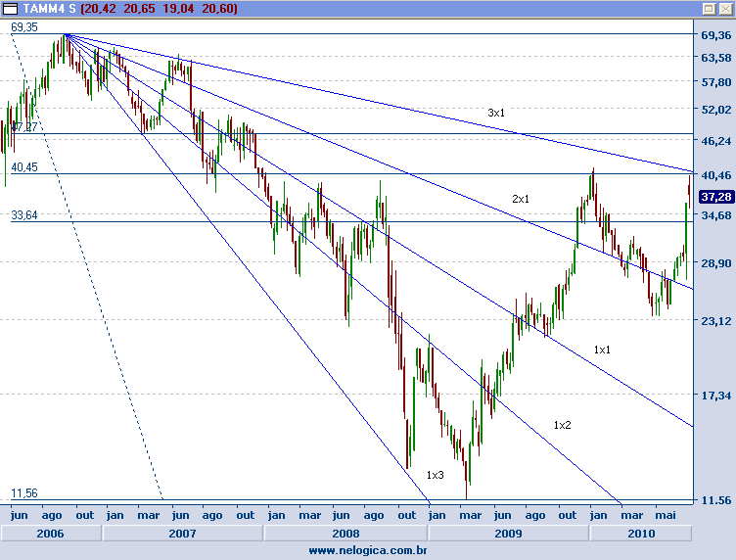Click the chart window icon in title bar
Viewport: 736px width, 560px height.
point(9,8)
